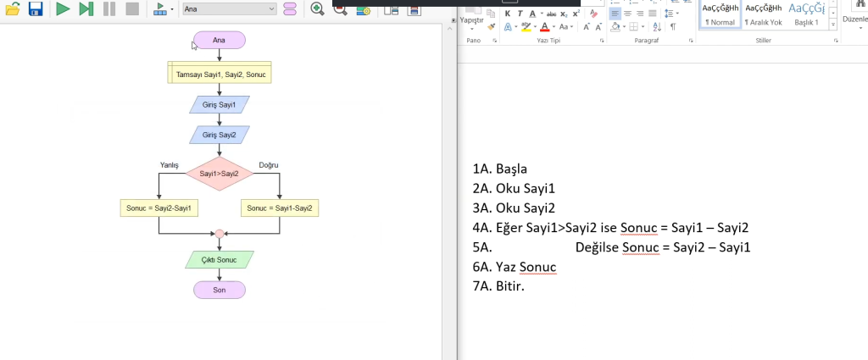
Task: Toggle Bold (K) formatting in Word
Action: click(x=508, y=14)
